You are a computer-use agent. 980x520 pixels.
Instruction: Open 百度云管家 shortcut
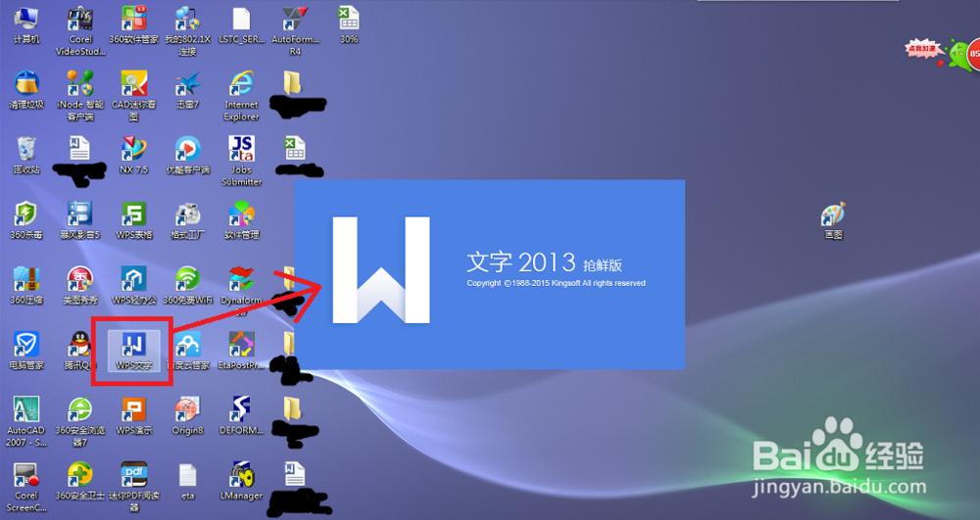pyautogui.click(x=187, y=351)
